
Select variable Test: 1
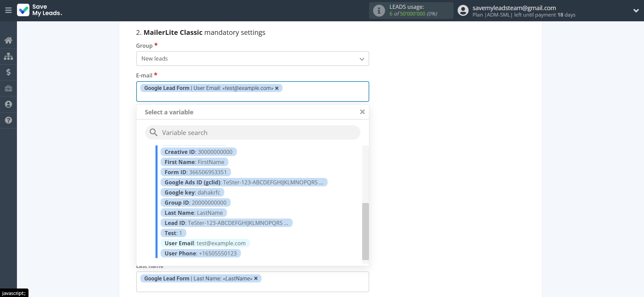click(173, 233)
